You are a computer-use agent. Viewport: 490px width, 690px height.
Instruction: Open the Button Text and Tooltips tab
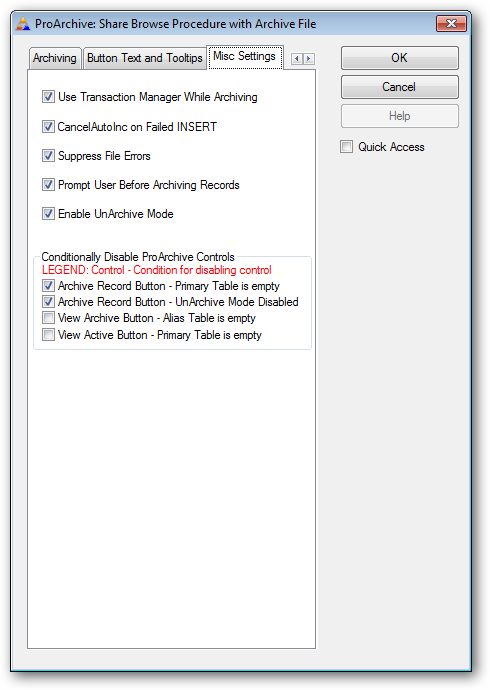(x=145, y=58)
